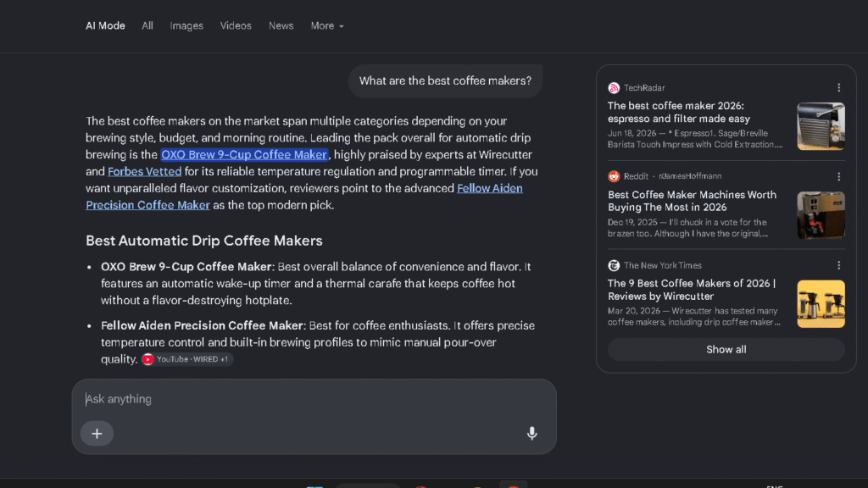This screenshot has height=488, width=868.
Task: Click the 'r/JamesHoffmann' subreddit label
Action: [690, 176]
